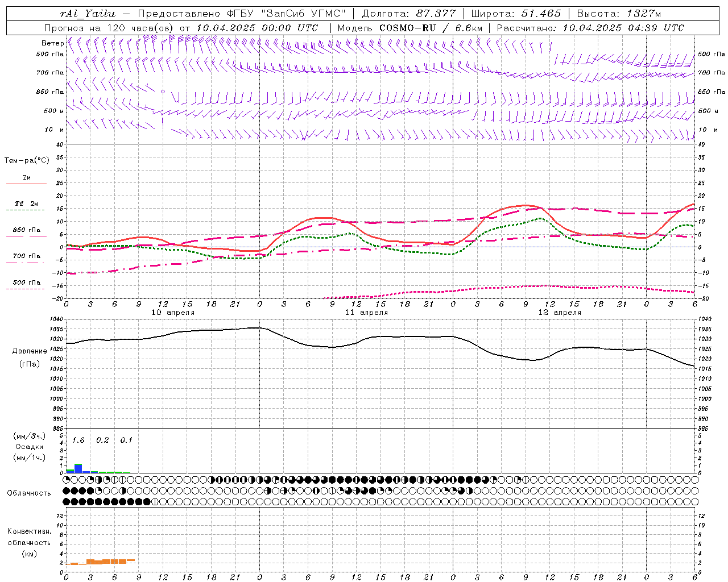Click the forecast start text 10.04.2025 00:00 UTC

pyautogui.click(x=257, y=28)
